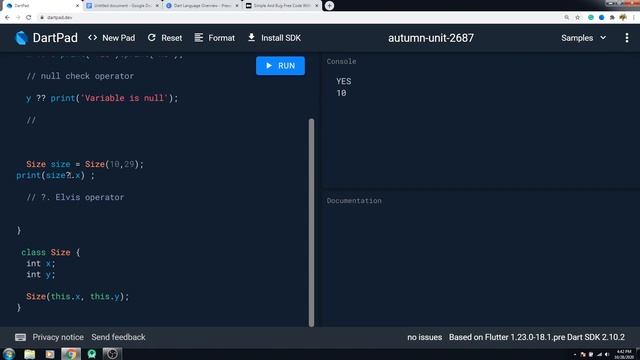The image size is (640, 360).
Task: Open Android Studio taskbar icon
Action: coord(92,354)
